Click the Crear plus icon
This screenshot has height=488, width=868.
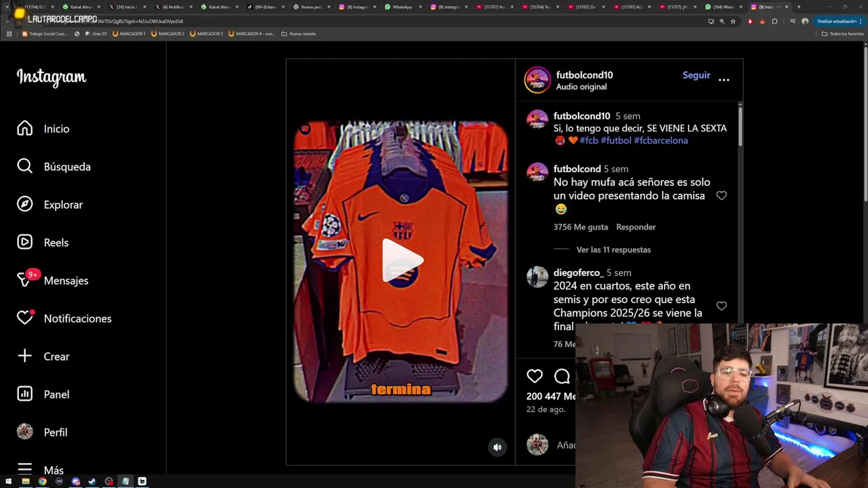tap(25, 356)
